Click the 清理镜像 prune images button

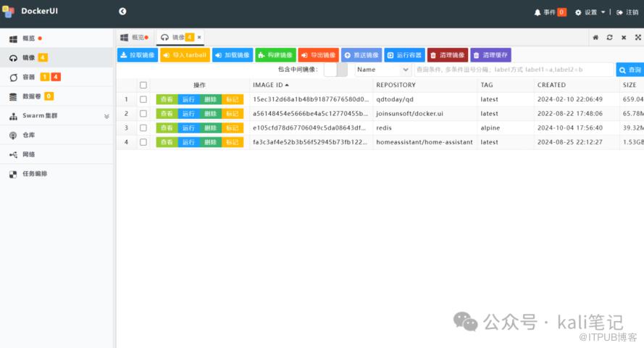point(448,55)
